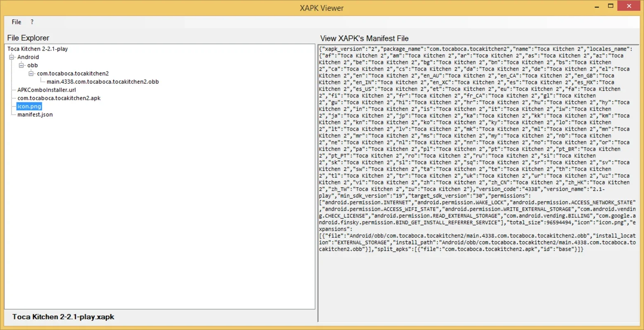
Task: Collapse the com.tocaboca.tocakitchen2 folder node
Action: click(x=31, y=74)
